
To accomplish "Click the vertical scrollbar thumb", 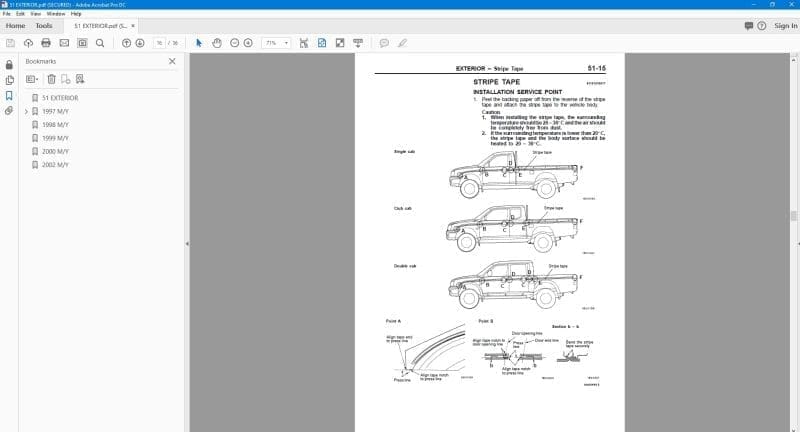I will tap(793, 216).
